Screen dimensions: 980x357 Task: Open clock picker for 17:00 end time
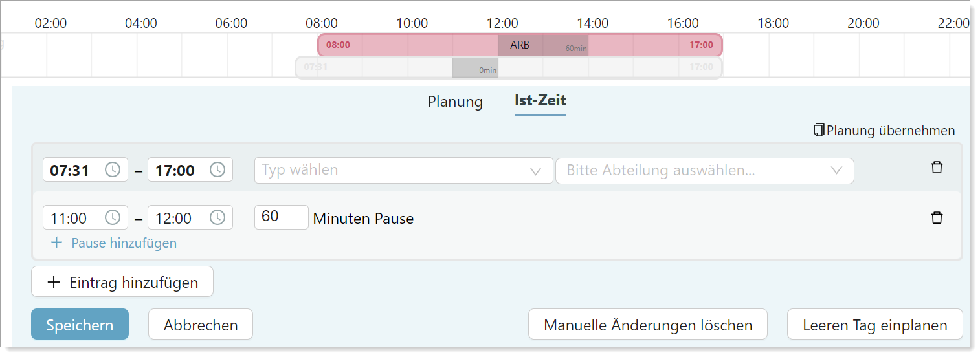pos(217,170)
